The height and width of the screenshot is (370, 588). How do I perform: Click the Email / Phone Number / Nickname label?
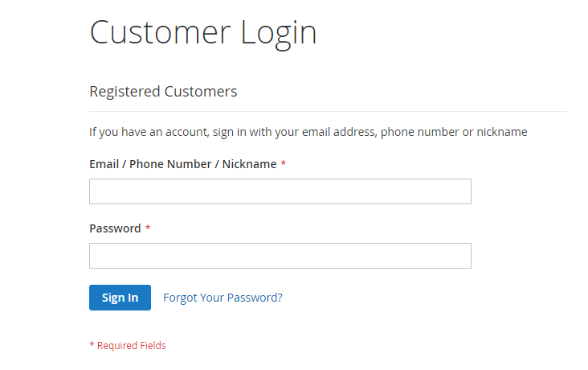[x=182, y=164]
